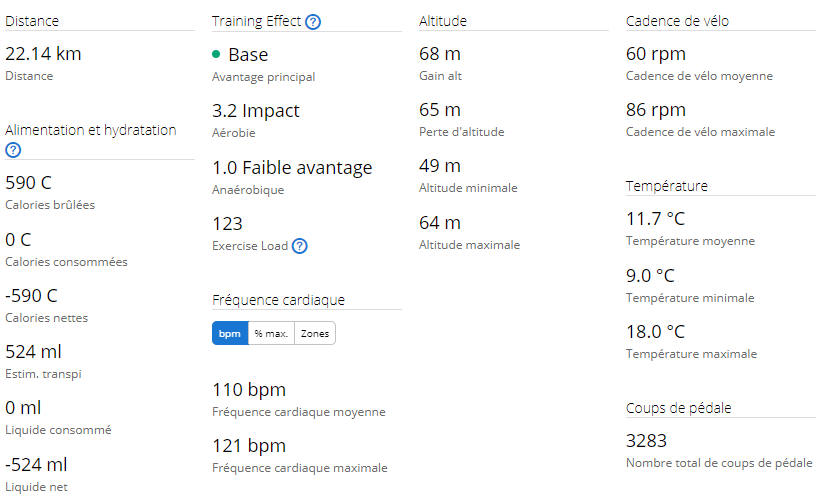Select the 11.7 °C average temperature value

click(656, 219)
